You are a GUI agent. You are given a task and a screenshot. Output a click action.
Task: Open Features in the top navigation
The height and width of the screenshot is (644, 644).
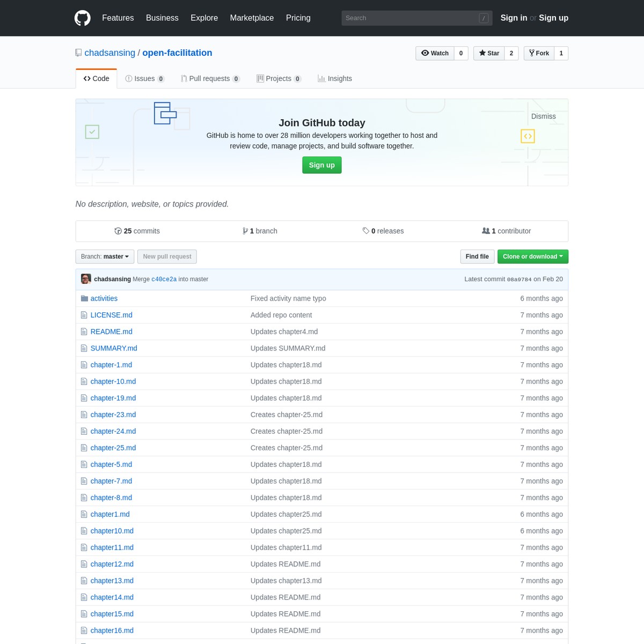[x=118, y=18]
